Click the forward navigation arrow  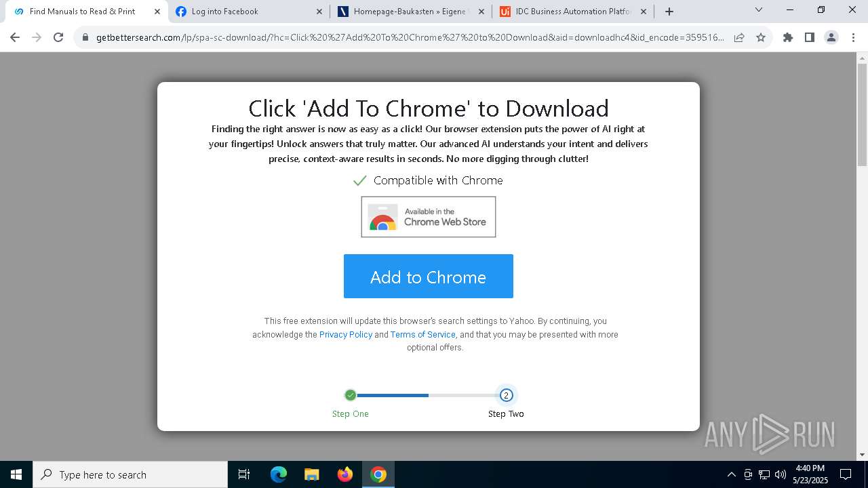click(37, 37)
